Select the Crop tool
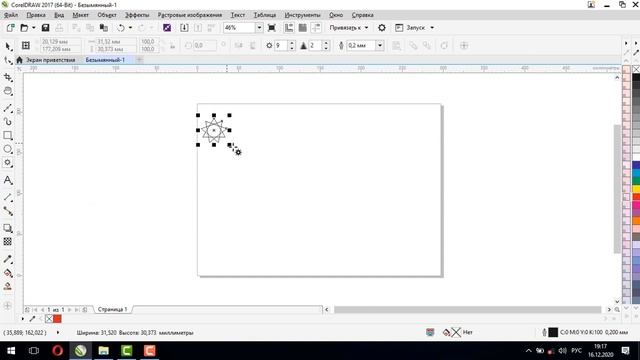Viewport: 640px width, 360px height. coord(8,77)
